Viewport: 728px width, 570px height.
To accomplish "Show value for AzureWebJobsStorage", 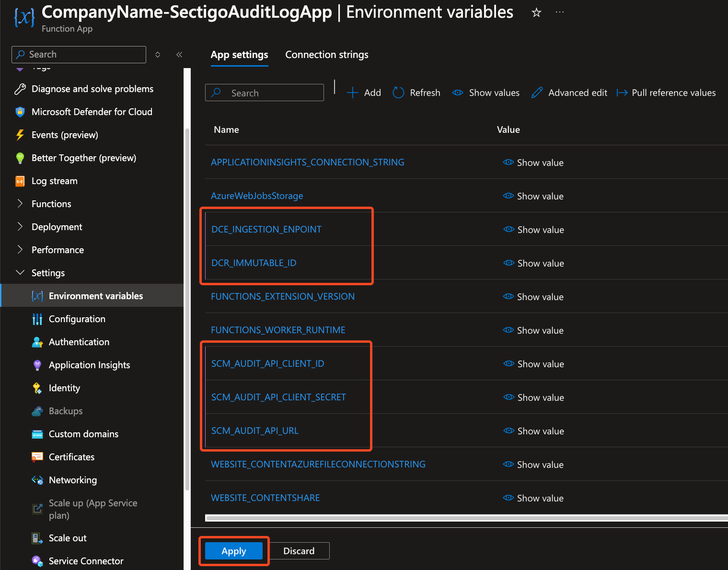I will click(x=533, y=196).
